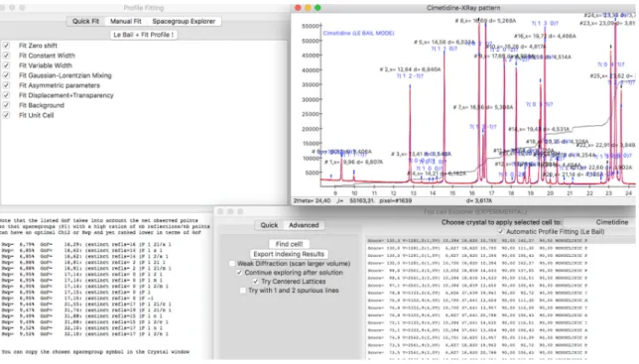Close the Cimetidine-XRay pattern window

(298, 8)
